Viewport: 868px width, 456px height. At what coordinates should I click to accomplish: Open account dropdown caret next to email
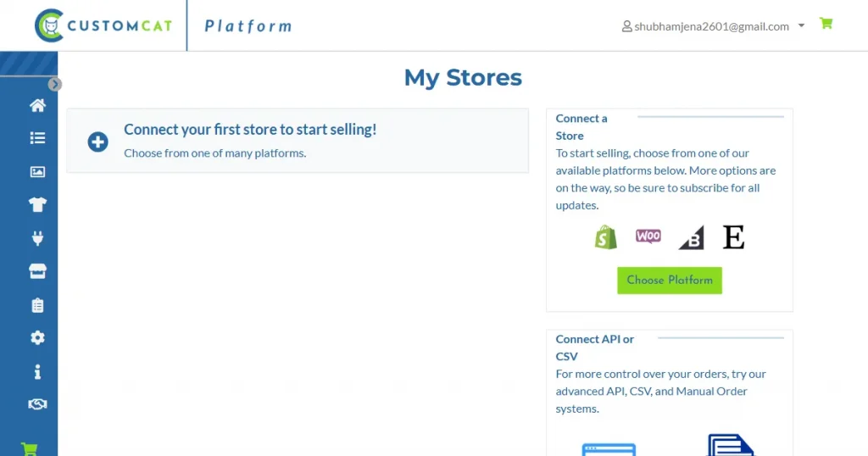point(801,25)
